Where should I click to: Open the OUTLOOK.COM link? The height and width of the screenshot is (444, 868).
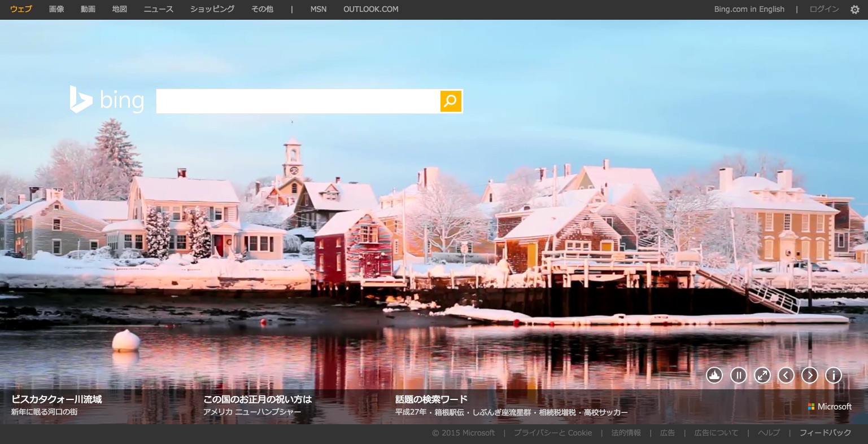[x=370, y=9]
